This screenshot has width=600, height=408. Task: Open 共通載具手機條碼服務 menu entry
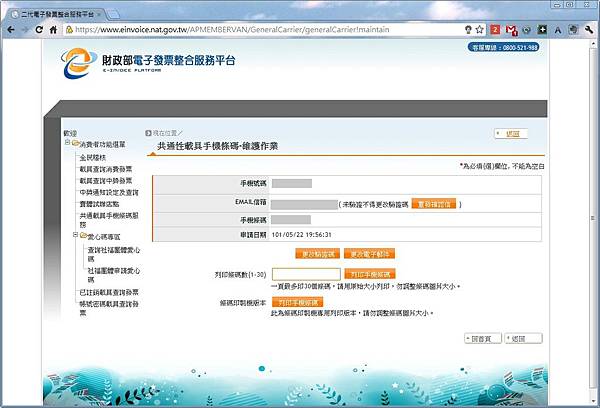[x=109, y=220]
